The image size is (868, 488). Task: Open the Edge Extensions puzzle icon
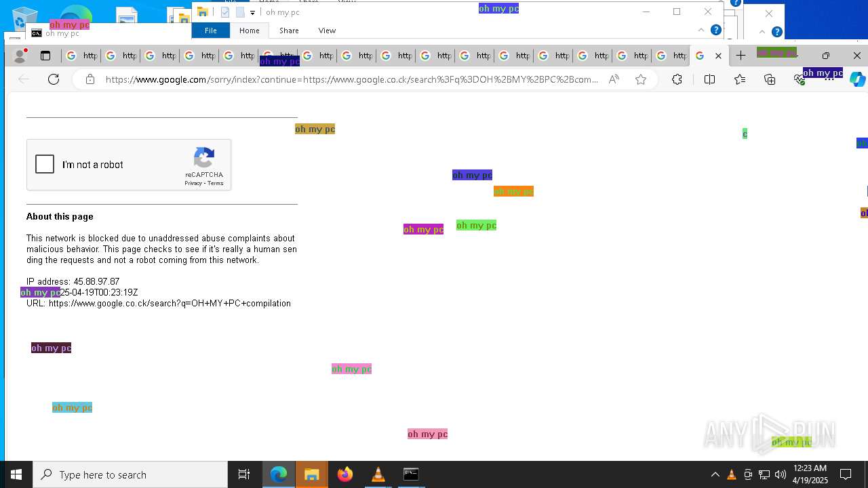click(677, 79)
